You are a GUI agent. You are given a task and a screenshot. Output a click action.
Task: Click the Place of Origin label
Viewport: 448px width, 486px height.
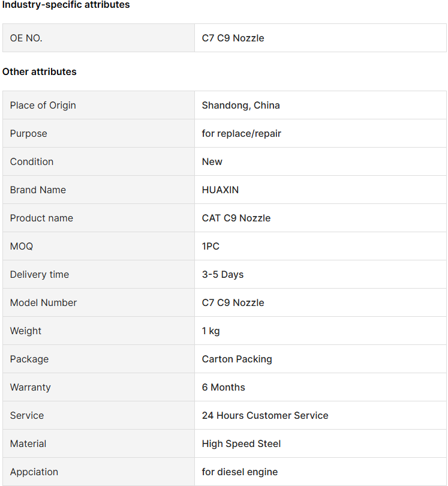(43, 106)
